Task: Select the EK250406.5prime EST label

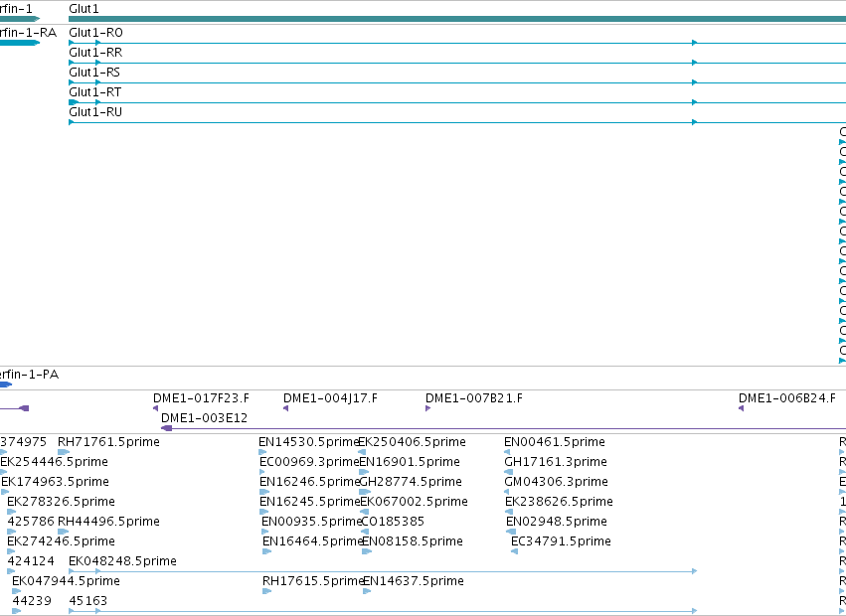Action: [x=413, y=442]
